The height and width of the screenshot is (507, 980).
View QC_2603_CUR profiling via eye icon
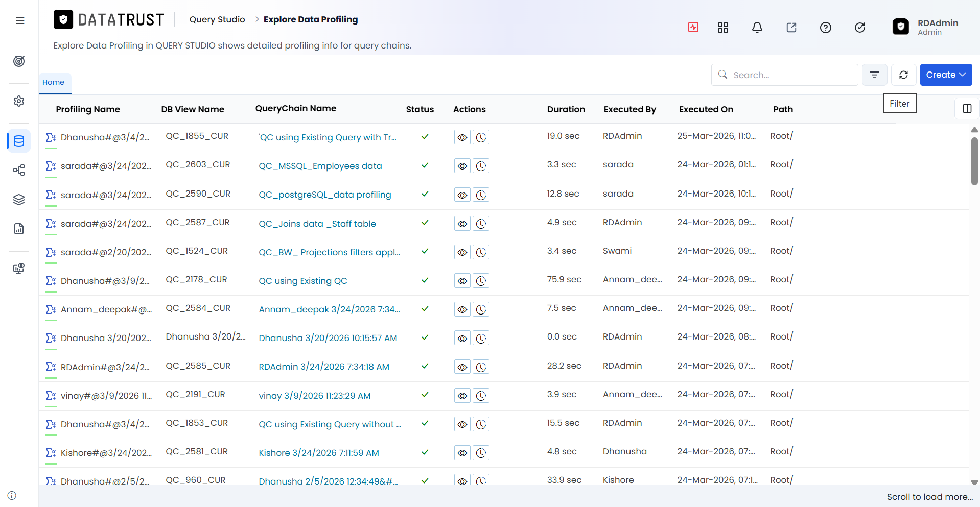462,166
